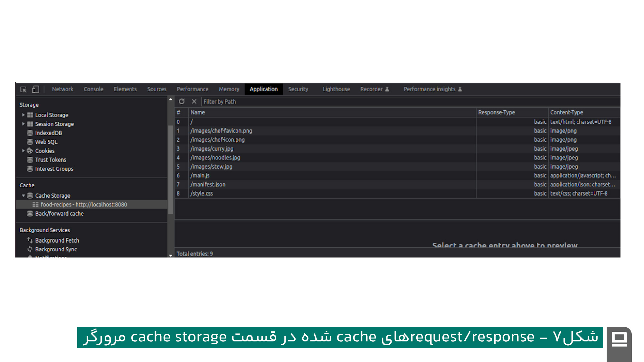Select the /manifest.json cache row
Viewport: 644px width, 362px height.
tap(208, 184)
